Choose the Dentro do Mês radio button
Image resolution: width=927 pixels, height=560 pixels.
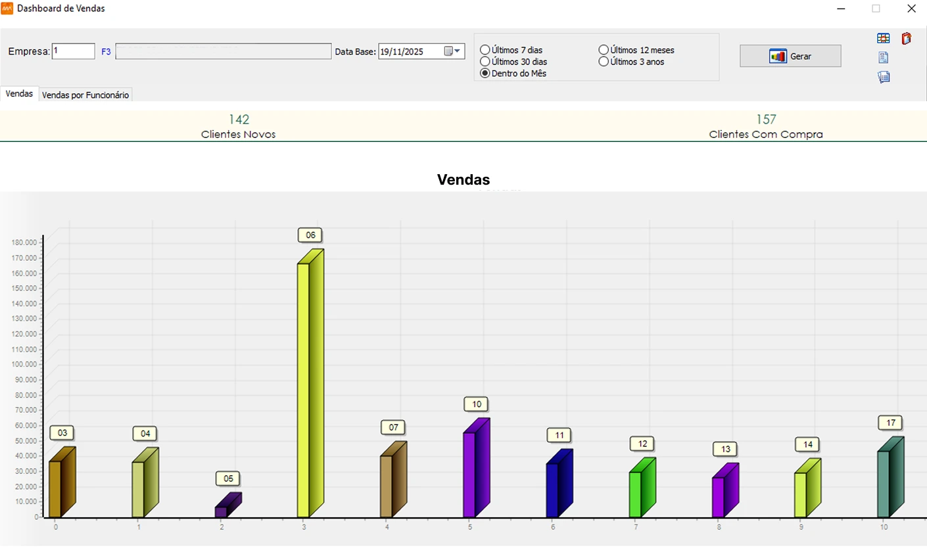(485, 74)
